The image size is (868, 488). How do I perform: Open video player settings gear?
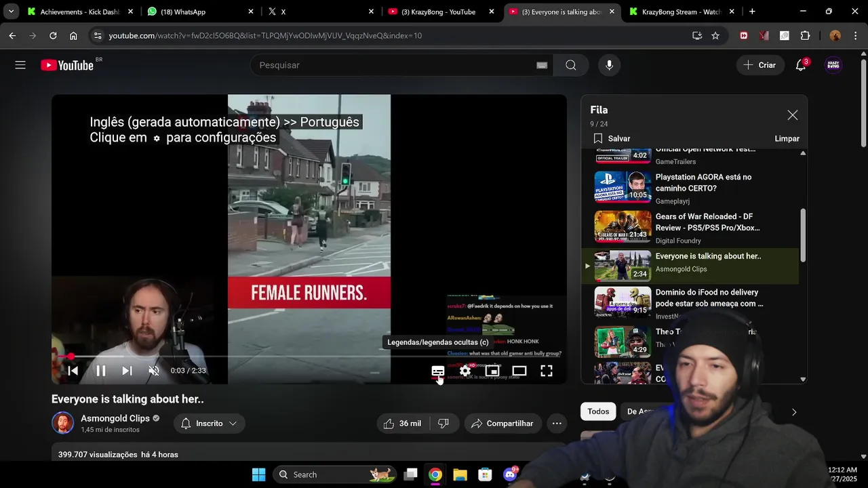[465, 371]
